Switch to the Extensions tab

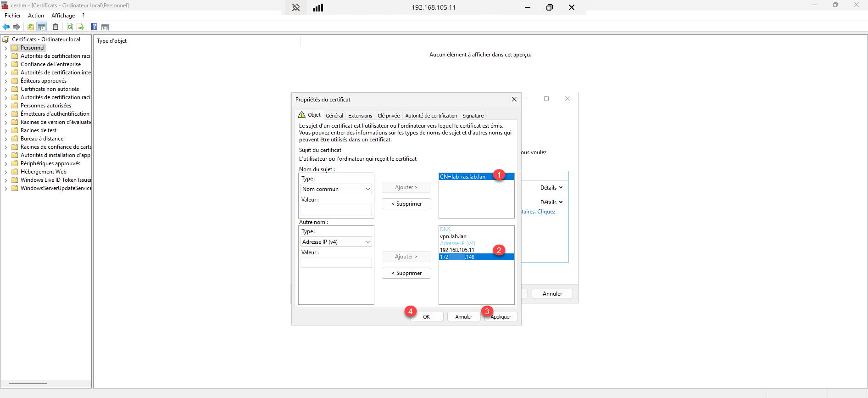[360, 116]
